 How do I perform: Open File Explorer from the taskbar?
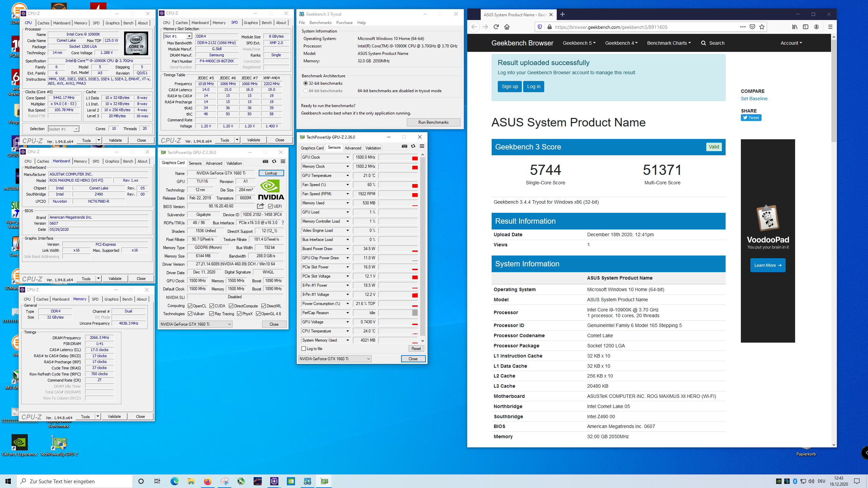pos(191,481)
